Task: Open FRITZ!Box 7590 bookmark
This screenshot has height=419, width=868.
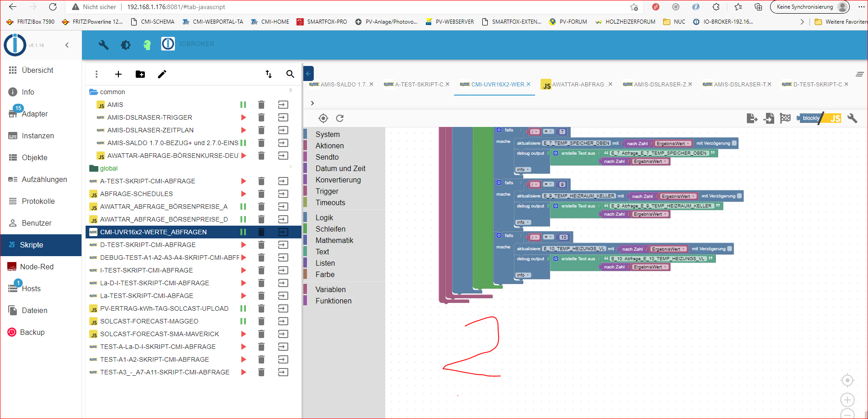Action: (x=31, y=21)
